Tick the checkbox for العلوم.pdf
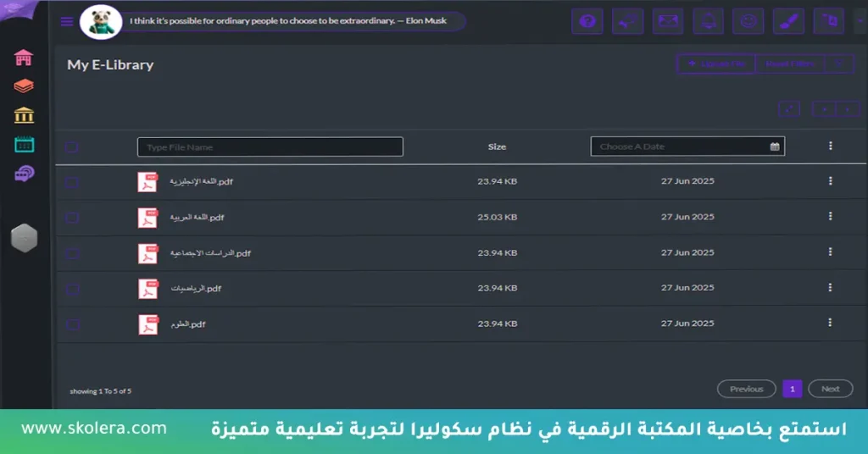868x454 pixels. (72, 324)
